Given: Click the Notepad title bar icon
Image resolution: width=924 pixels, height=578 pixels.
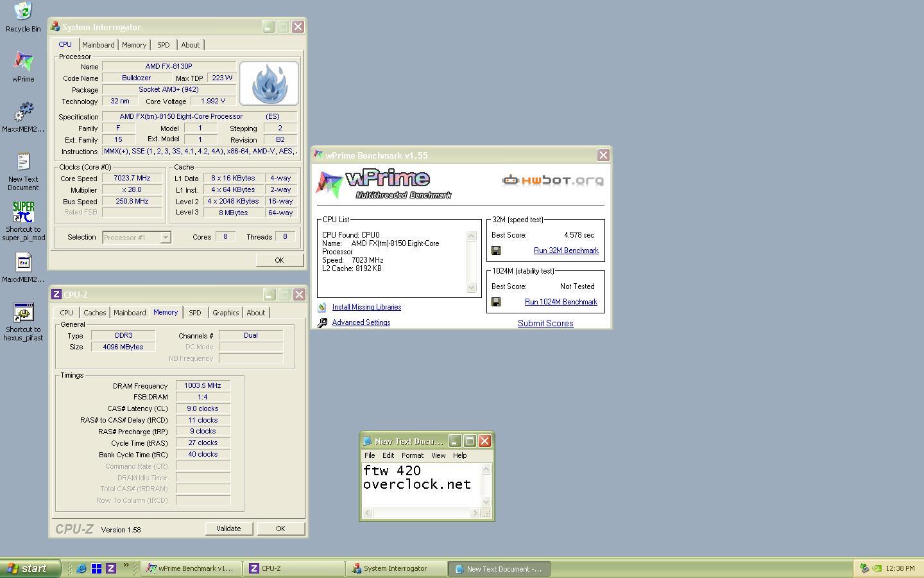Looking at the screenshot, I should pyautogui.click(x=368, y=441).
